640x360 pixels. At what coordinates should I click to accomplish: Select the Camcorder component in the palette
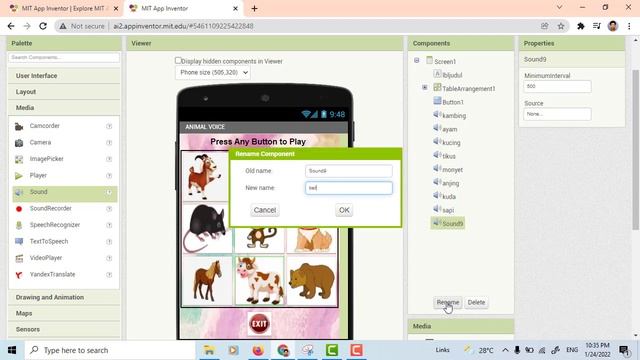point(44,126)
